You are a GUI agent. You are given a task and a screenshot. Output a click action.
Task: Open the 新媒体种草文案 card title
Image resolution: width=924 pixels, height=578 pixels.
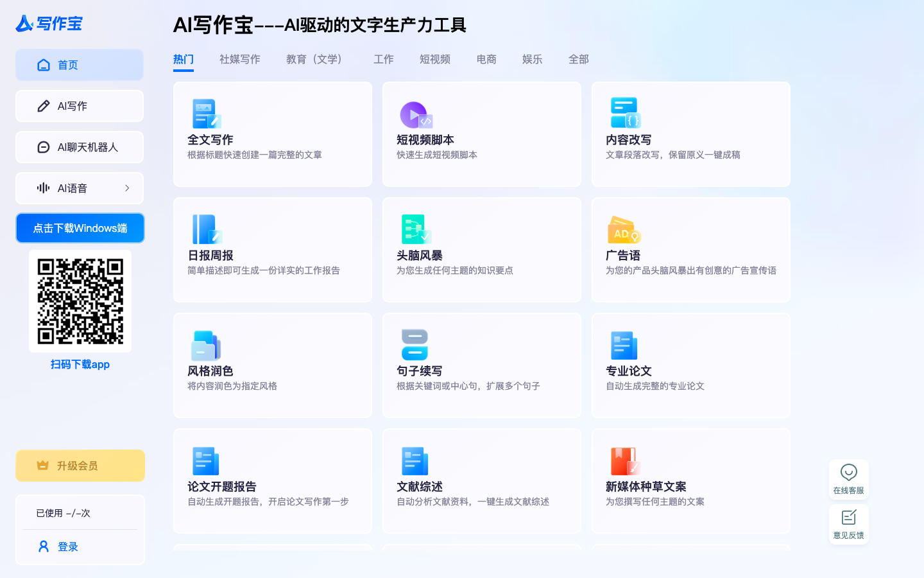pyautogui.click(x=646, y=487)
